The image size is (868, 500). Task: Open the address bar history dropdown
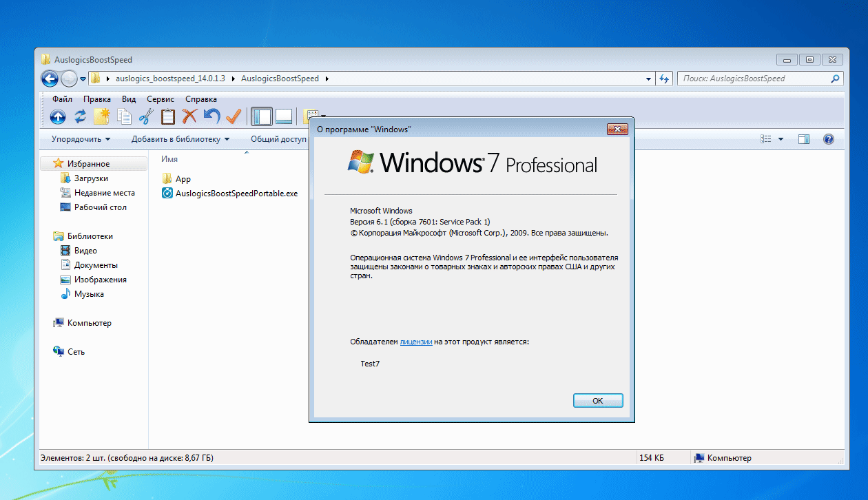pyautogui.click(x=648, y=79)
